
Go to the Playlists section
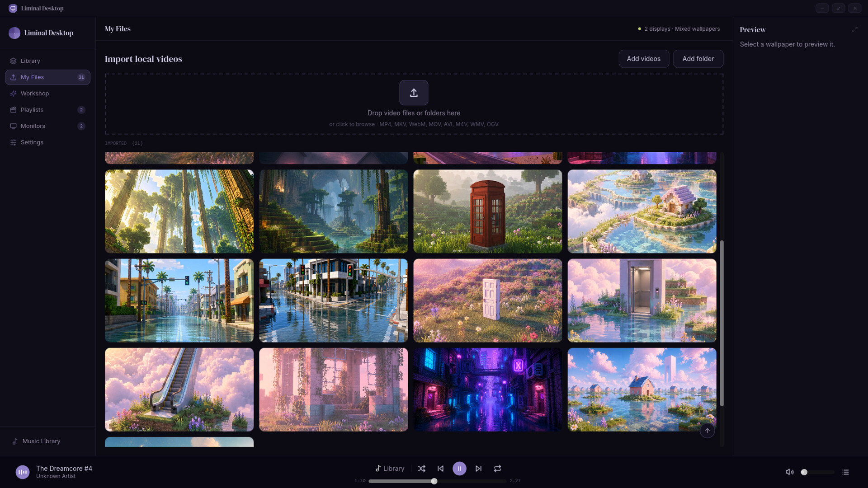point(47,110)
